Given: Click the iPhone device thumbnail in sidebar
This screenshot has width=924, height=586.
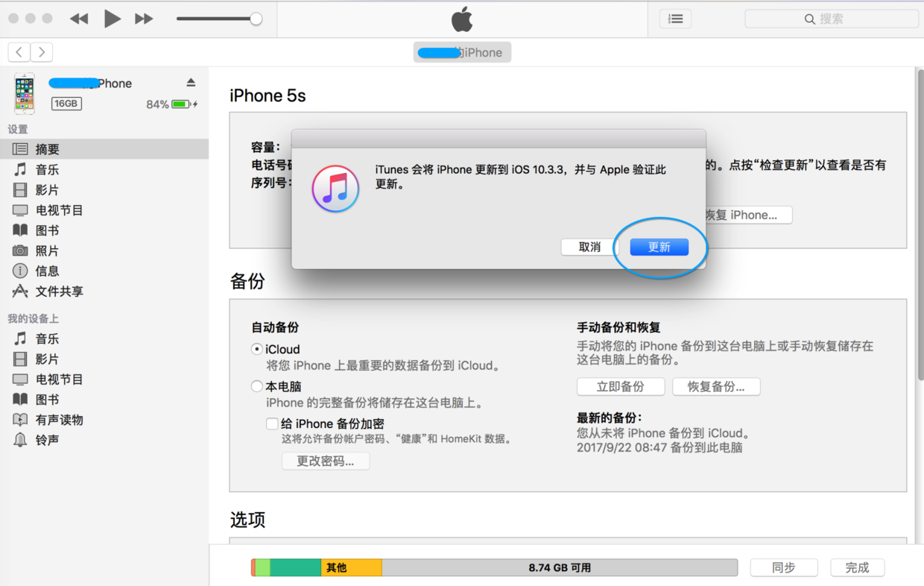Looking at the screenshot, I should click(25, 93).
